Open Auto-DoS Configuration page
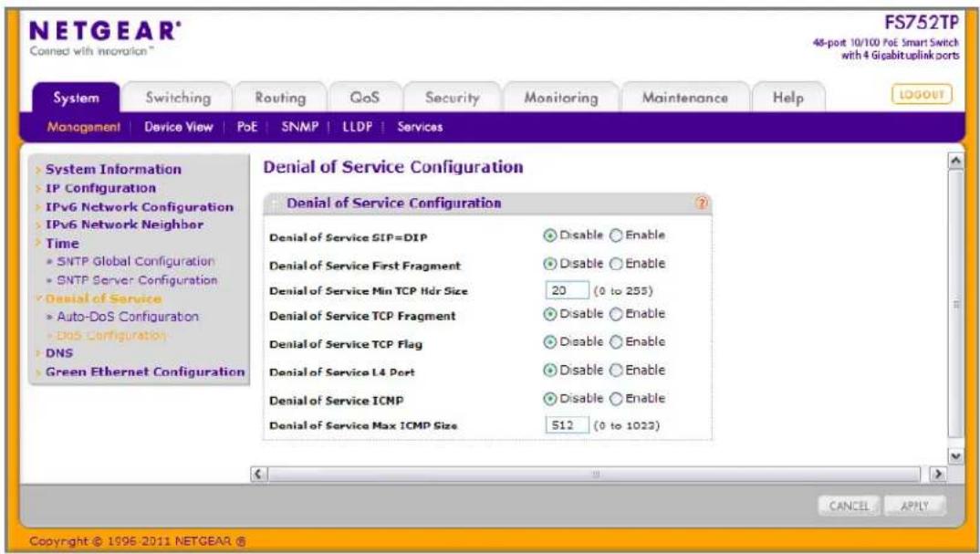Image resolution: width=980 pixels, height=554 pixels. (128, 317)
